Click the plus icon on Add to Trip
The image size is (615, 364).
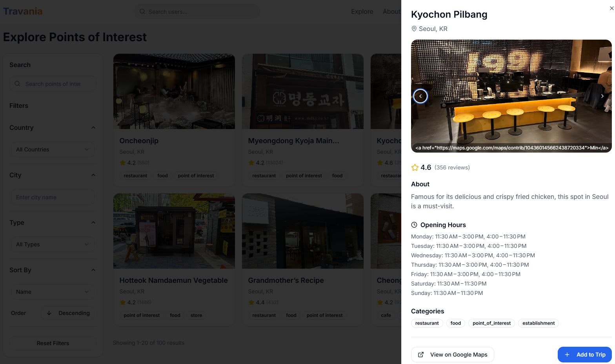click(567, 355)
